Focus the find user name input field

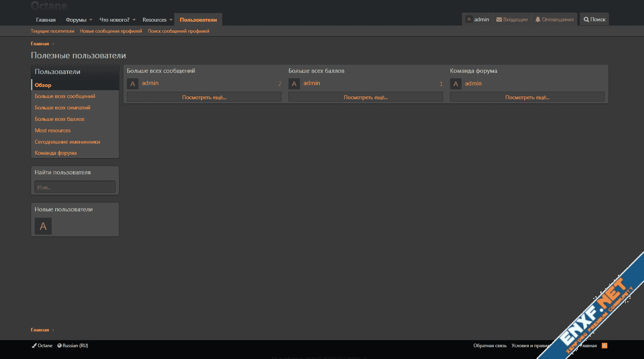[75, 187]
